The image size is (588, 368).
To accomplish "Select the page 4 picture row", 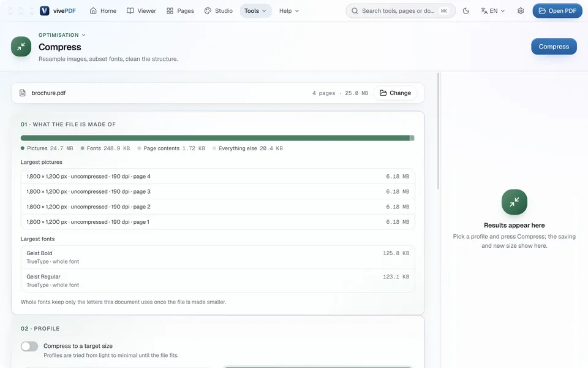I will pyautogui.click(x=218, y=177).
